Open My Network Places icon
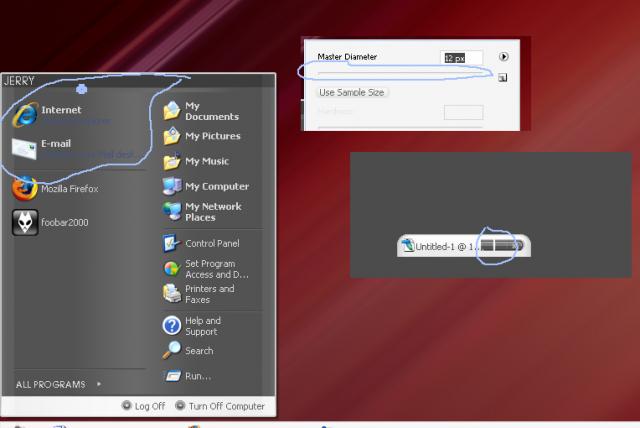Viewport: 640px width, 428px height. (172, 211)
